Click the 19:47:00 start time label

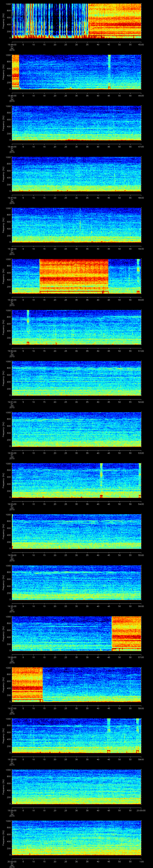12,198
